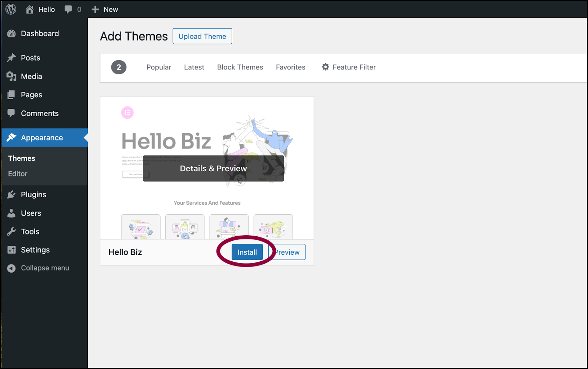
Task: Open the Media library menu item
Action: (x=44, y=76)
